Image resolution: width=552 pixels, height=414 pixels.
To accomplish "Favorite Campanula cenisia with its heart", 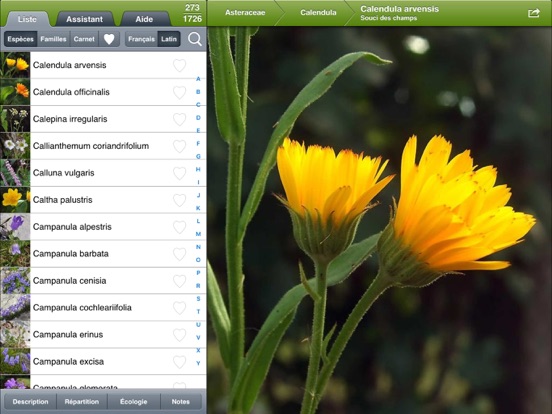I will click(179, 281).
